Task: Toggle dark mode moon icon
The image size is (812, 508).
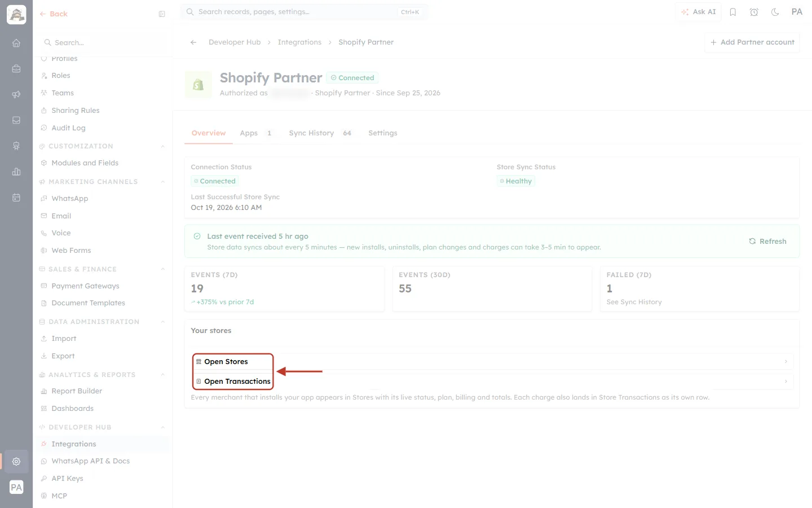Action: [775, 12]
